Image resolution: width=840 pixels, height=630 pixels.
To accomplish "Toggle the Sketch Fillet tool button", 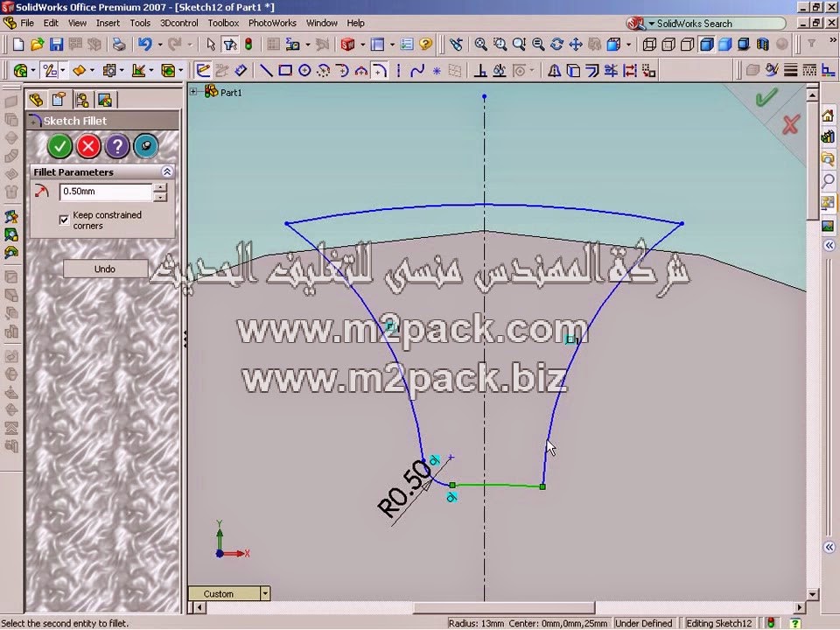I will [x=379, y=70].
